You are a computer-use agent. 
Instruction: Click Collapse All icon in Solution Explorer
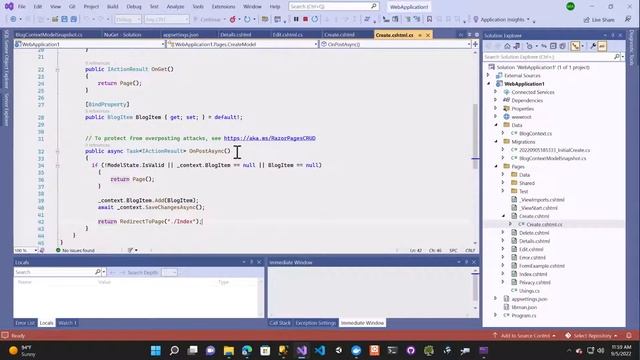(x=553, y=46)
